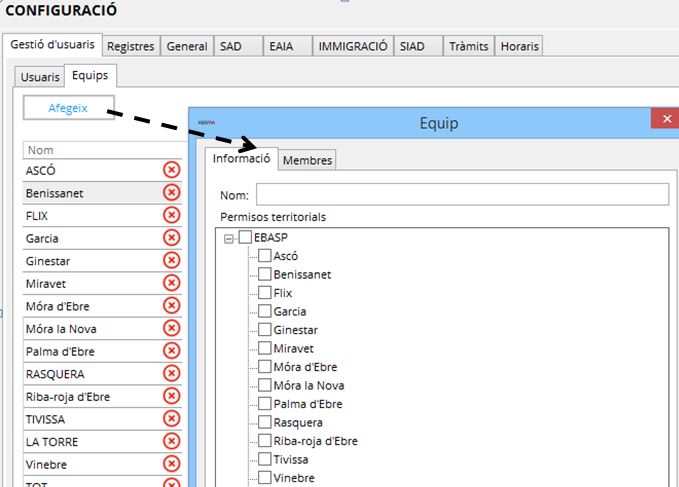Delete the RASQUERA team entry

pos(171,374)
